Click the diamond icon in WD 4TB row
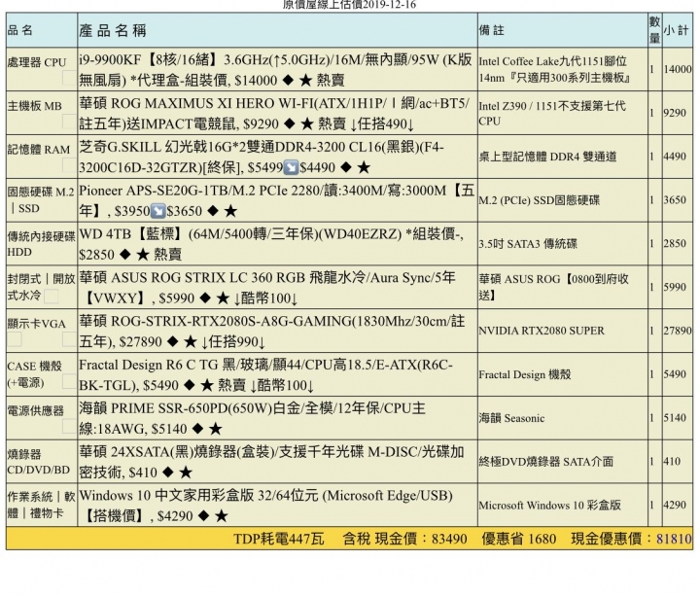Image resolution: width=700 pixels, height=596 pixels. [x=125, y=255]
